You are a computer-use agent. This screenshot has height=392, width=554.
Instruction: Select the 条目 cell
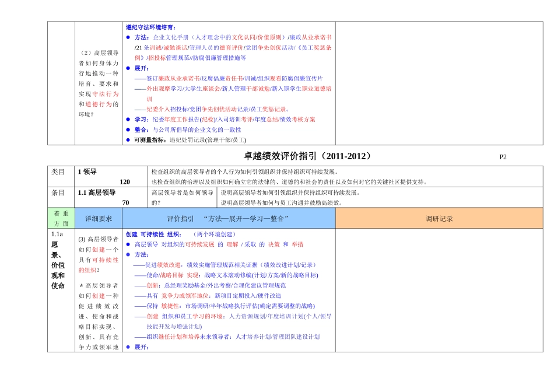pyautogui.click(x=61, y=197)
